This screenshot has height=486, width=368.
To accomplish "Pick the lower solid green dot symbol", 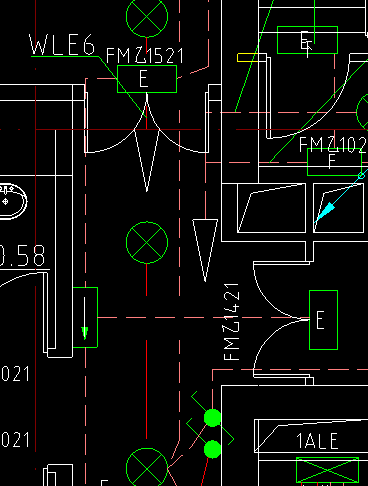I will tap(212, 449).
